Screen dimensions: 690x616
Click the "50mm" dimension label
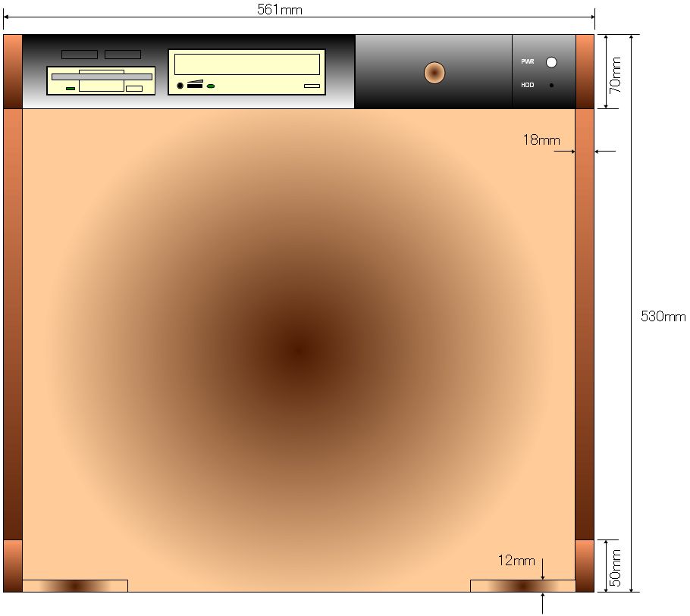(x=615, y=568)
